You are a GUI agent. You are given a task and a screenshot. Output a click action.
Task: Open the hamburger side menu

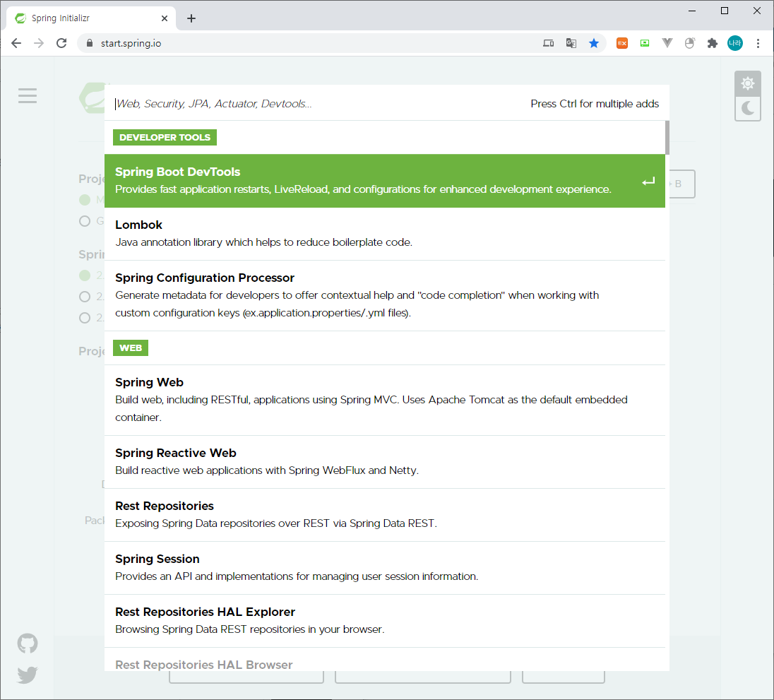click(28, 96)
